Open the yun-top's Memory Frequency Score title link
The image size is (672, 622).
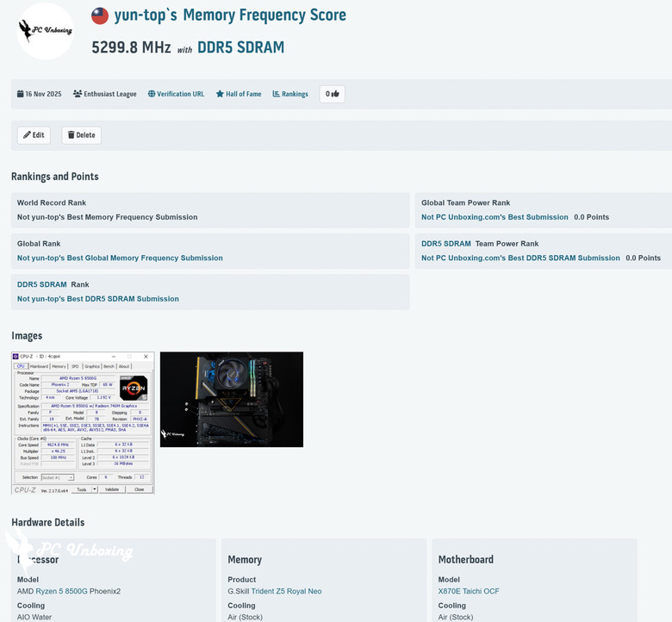pyautogui.click(x=230, y=15)
